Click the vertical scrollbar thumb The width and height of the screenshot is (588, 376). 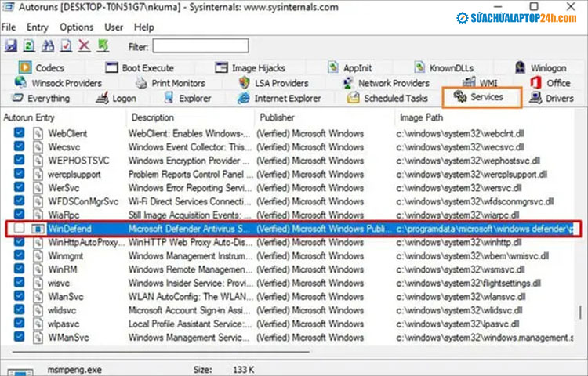coord(580,313)
